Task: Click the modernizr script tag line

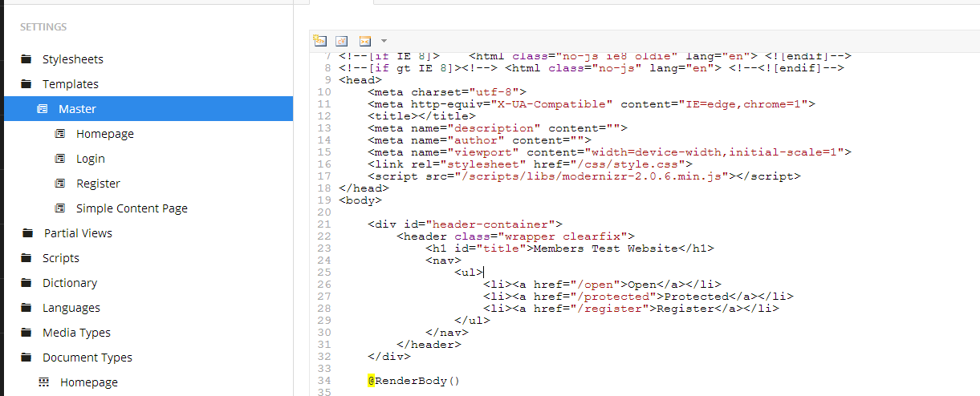Action: (x=584, y=176)
